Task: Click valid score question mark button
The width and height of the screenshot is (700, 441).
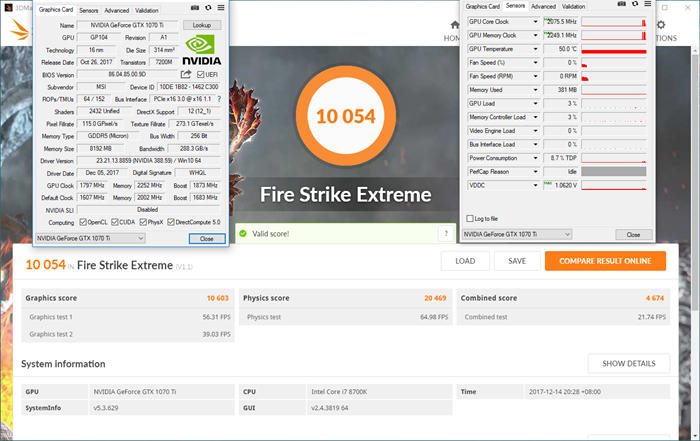Action: click(446, 233)
